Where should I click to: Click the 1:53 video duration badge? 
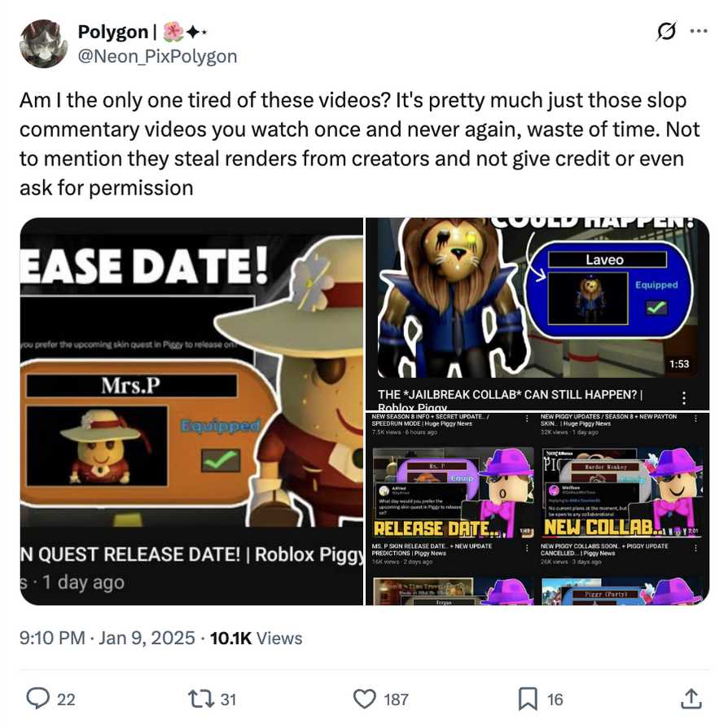coord(679,364)
